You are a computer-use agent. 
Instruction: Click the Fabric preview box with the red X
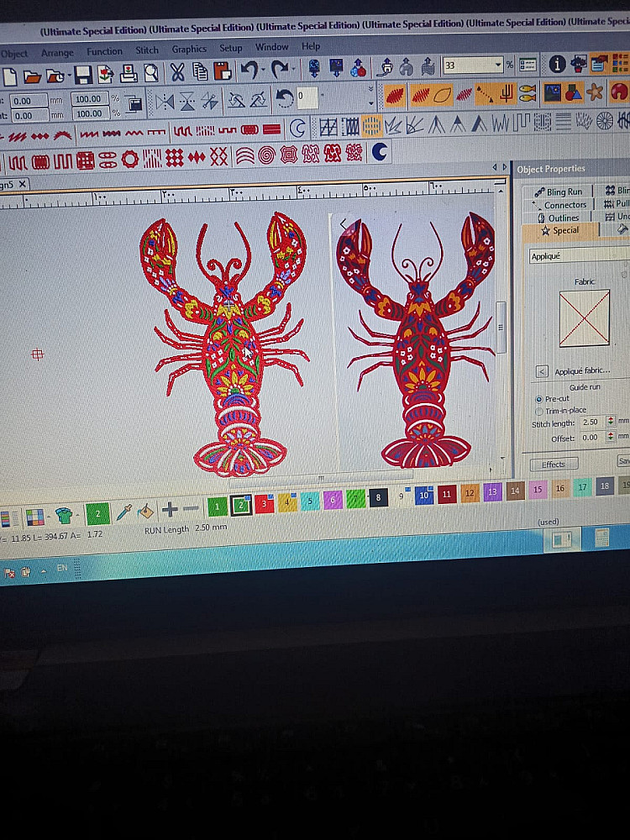584,318
